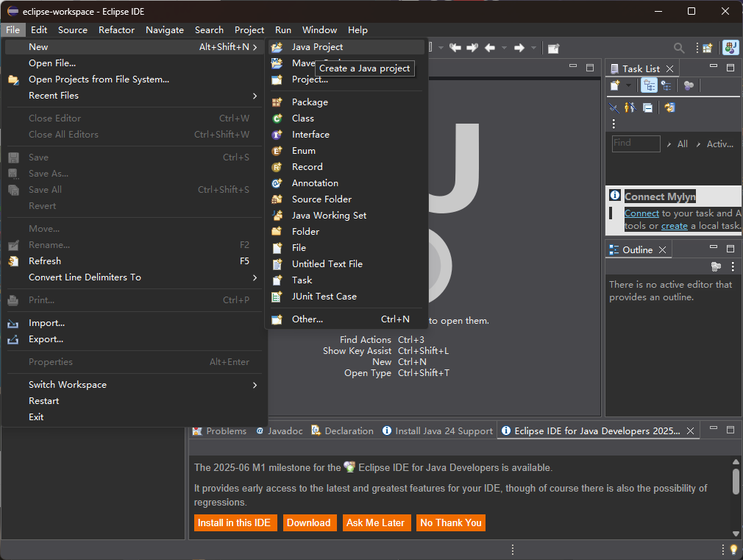Open Back history dropdown arrow
The image size is (743, 560).
[x=504, y=47]
